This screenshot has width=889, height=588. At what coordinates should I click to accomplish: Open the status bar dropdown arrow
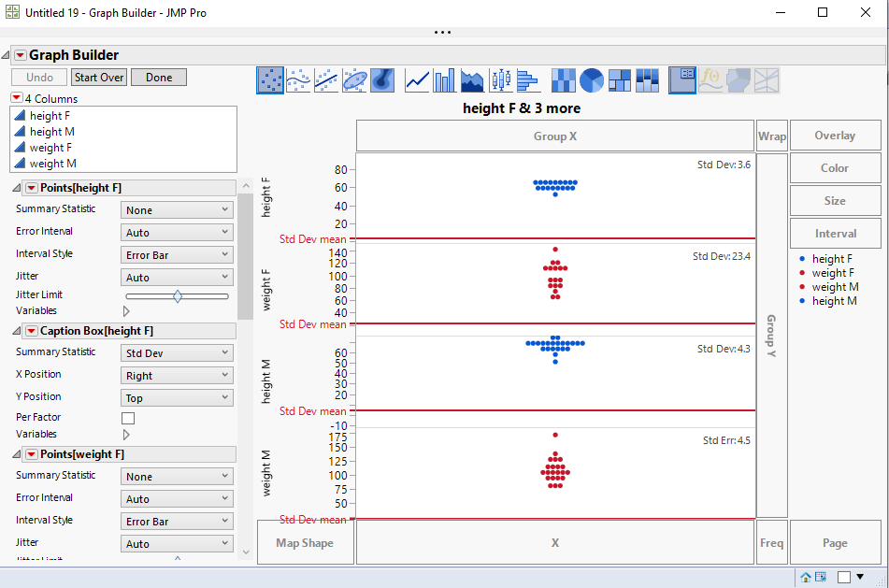860,577
